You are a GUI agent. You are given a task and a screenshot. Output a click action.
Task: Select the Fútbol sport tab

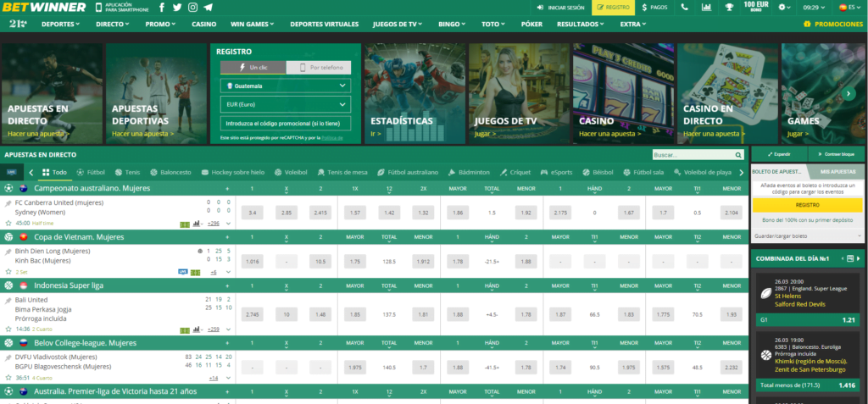(91, 172)
